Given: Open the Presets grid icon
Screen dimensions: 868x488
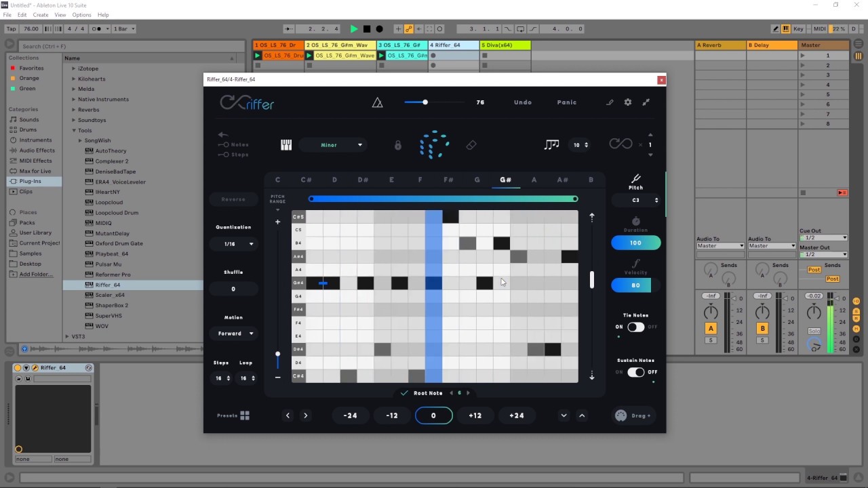Looking at the screenshot, I should tap(245, 415).
